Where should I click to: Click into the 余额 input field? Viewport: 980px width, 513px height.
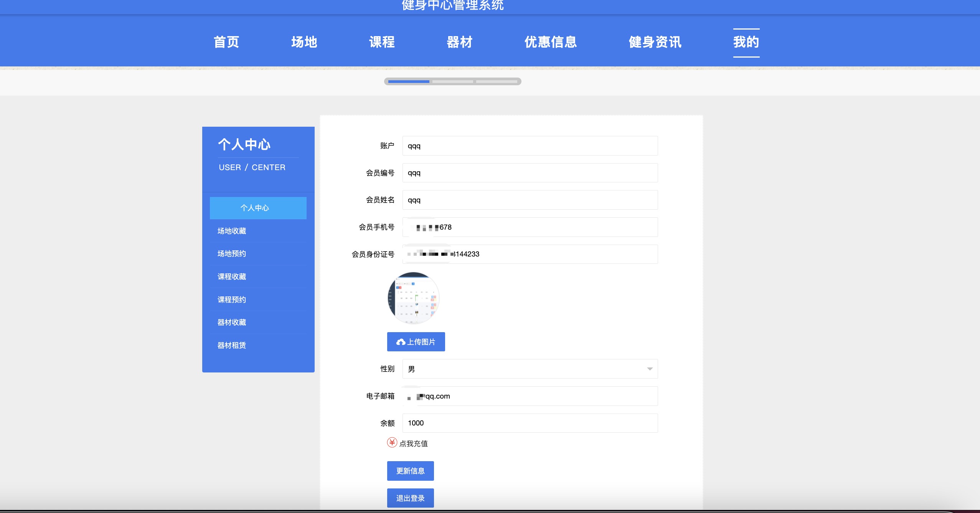530,423
